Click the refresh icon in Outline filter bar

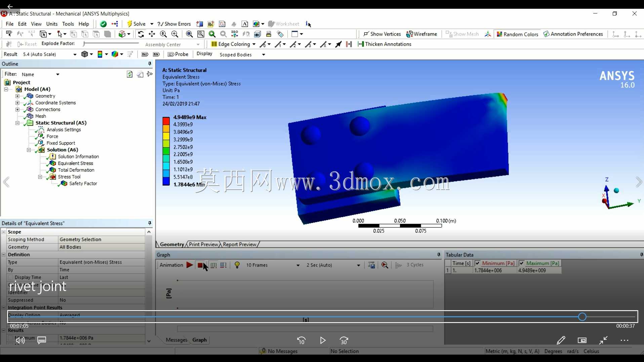click(x=130, y=74)
